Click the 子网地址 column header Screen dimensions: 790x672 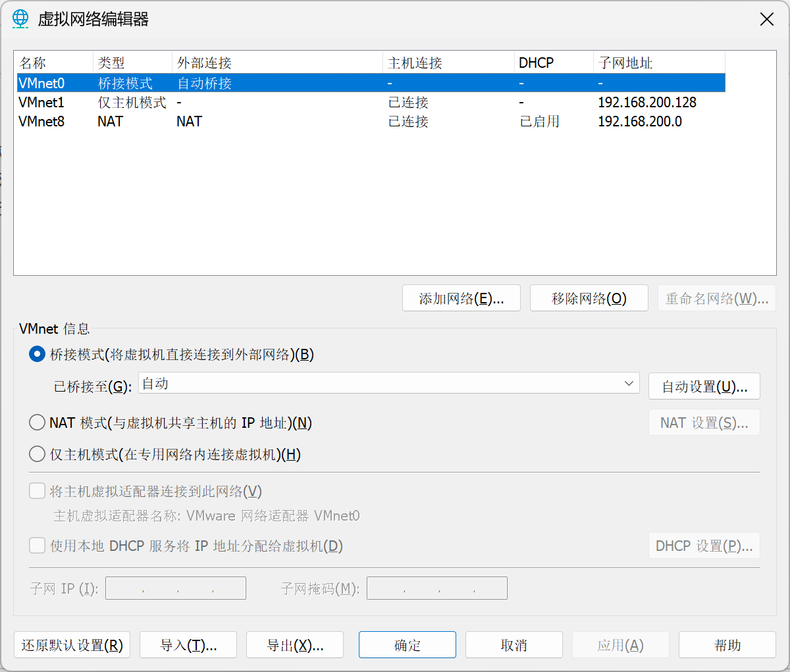tap(660, 63)
